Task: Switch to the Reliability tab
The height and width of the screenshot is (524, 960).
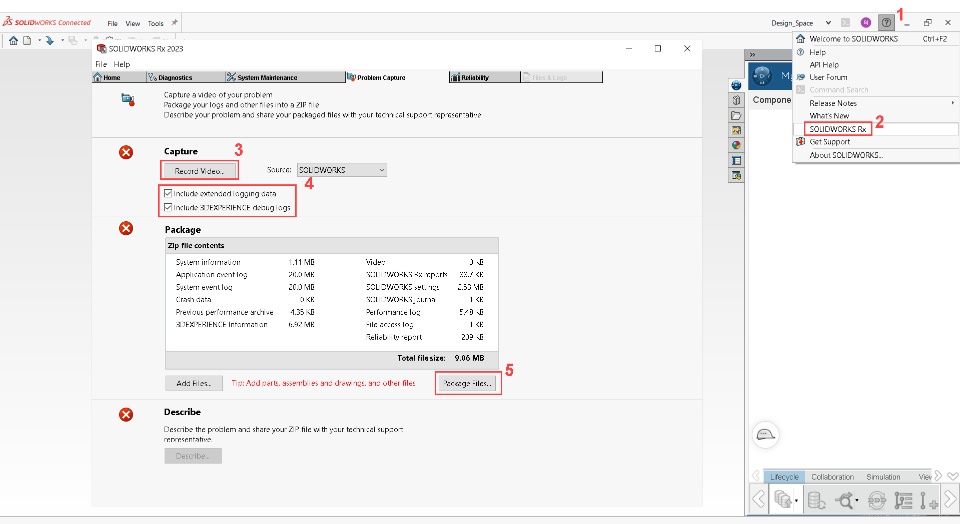Action: point(484,77)
